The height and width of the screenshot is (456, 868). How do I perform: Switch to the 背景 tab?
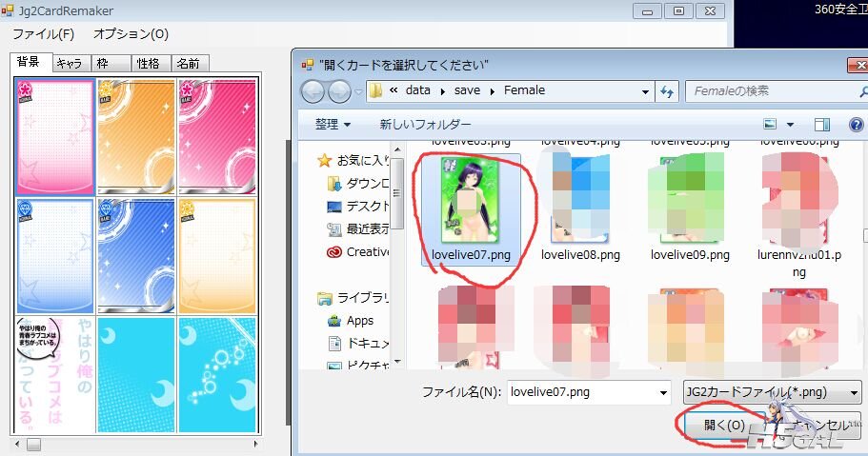click(x=31, y=63)
